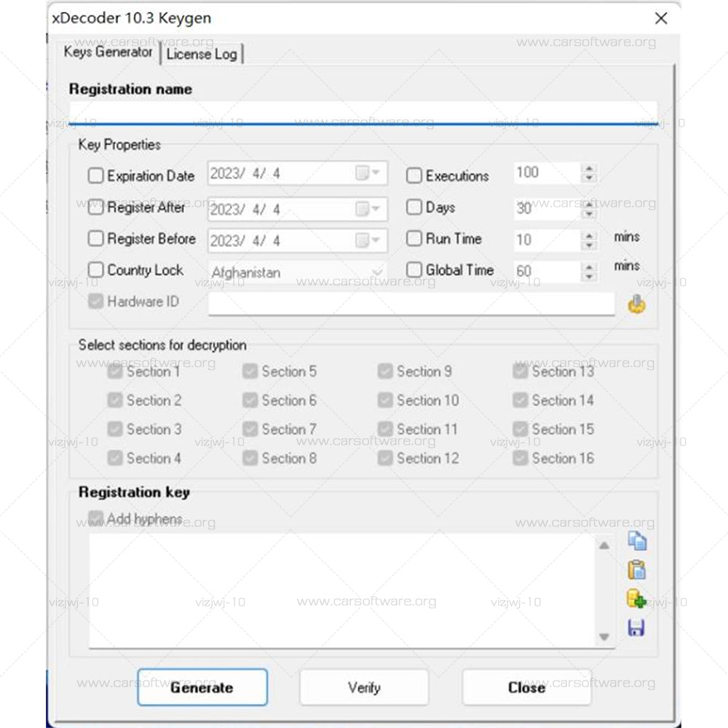Enable the Expiration Date checkbox

tap(95, 175)
